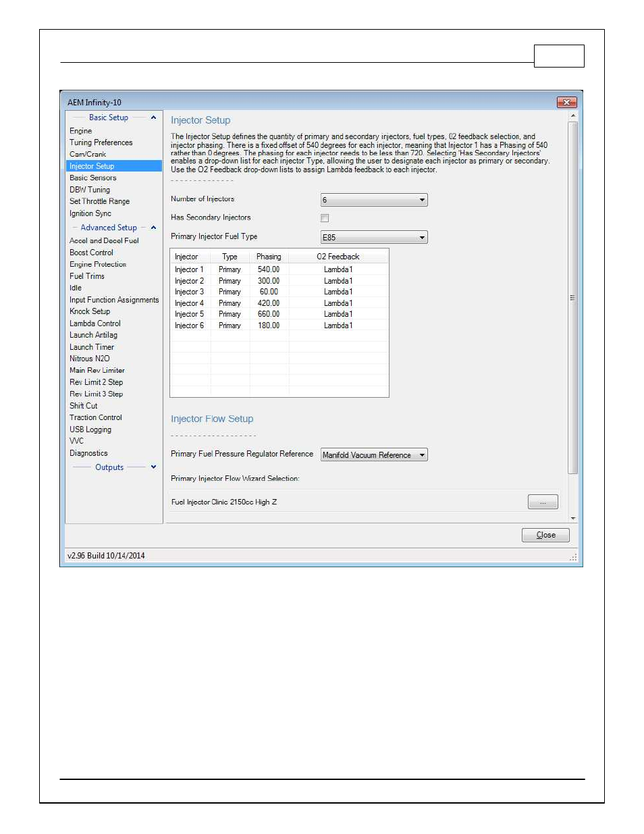The image size is (644, 834).
Task: Click the right panel scroll up arrow
Action: pos(573,116)
